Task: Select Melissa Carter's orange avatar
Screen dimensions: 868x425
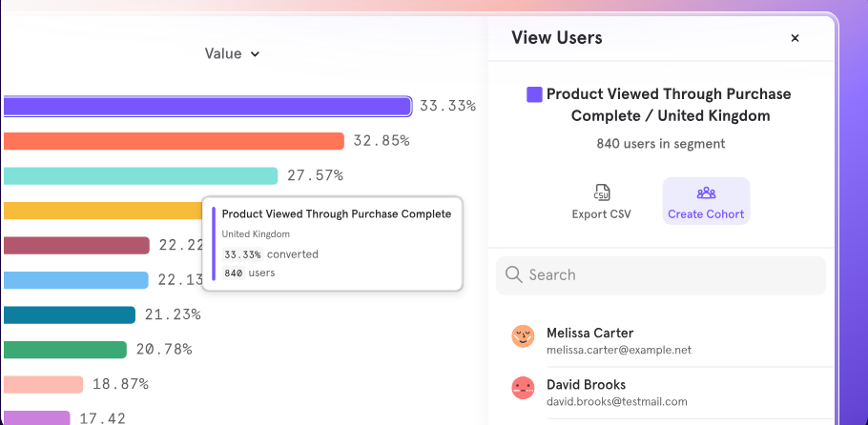Action: 523,336
